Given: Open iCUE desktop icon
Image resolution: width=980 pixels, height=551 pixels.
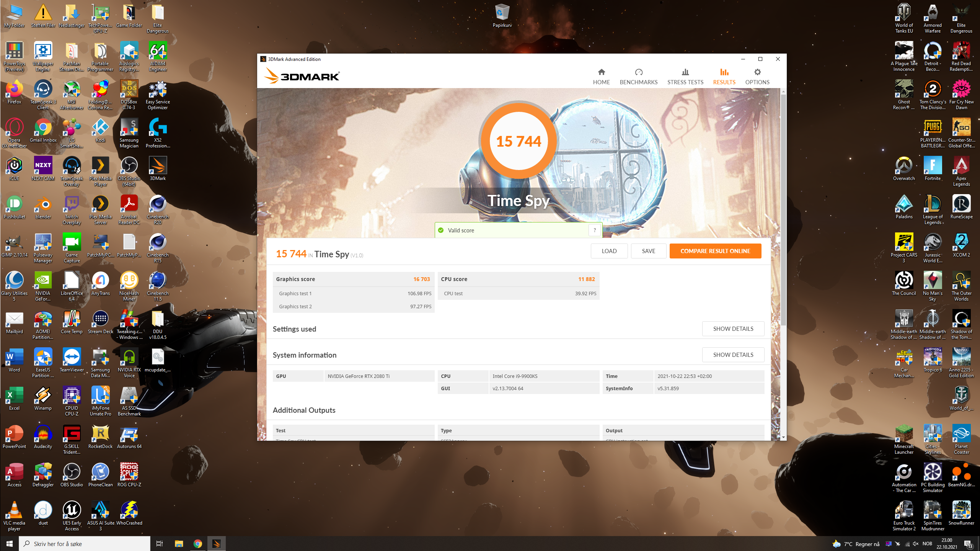Looking at the screenshot, I should click(x=14, y=169).
